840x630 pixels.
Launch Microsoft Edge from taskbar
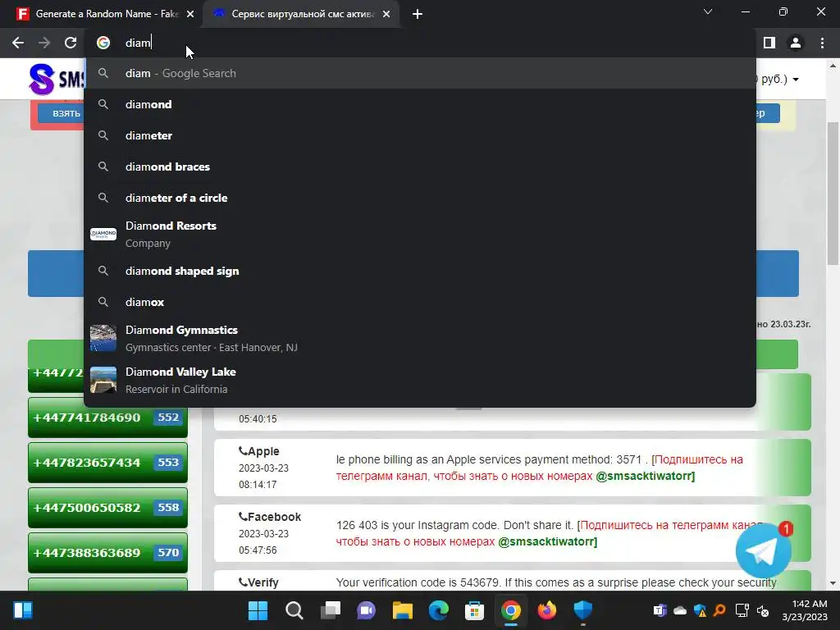click(x=438, y=610)
